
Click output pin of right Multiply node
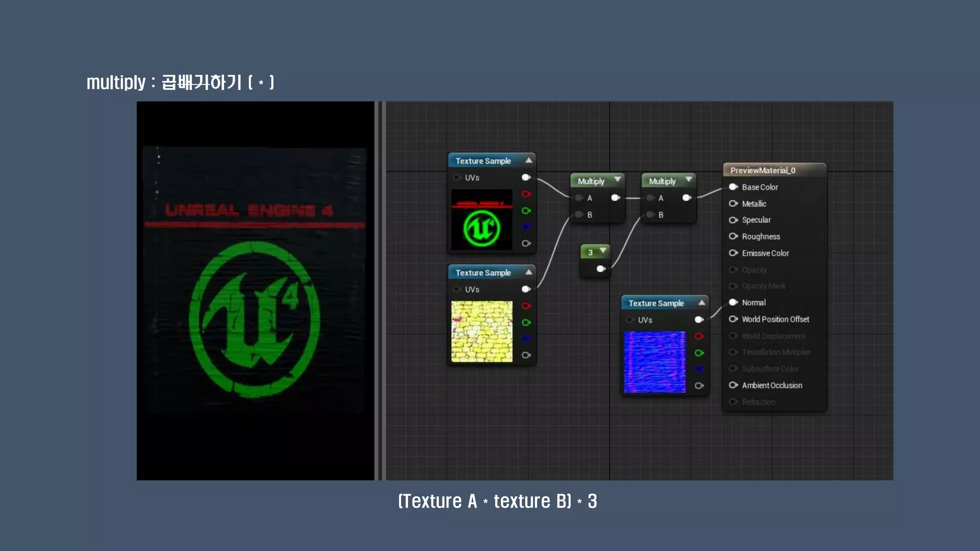click(x=687, y=198)
